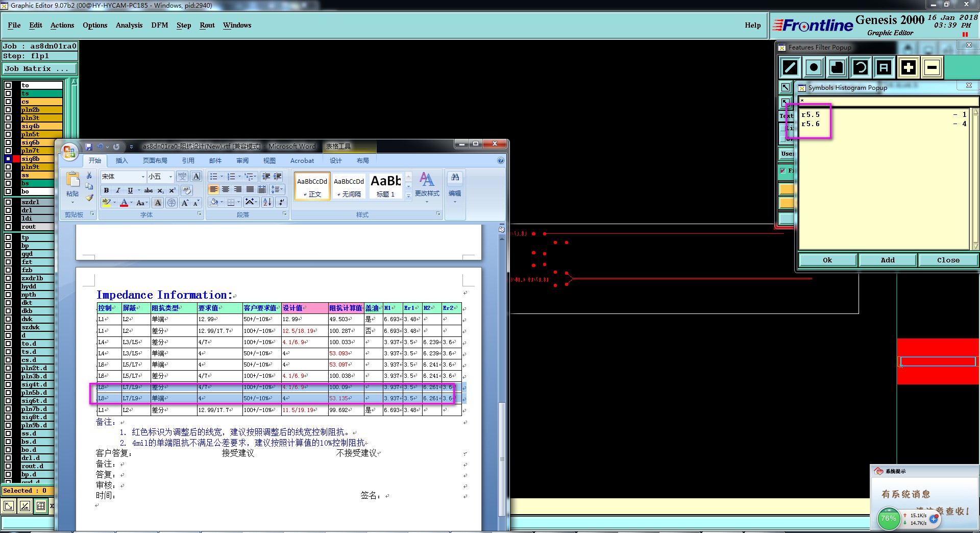The width and height of the screenshot is (980, 533).
Task: Click the Clear Formatting icon in Word
Action: coord(187,190)
